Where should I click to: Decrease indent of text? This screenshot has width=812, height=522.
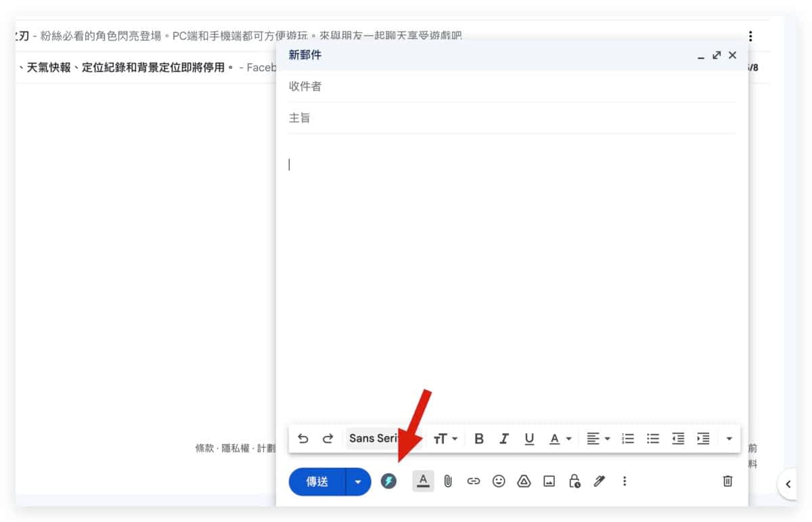678,439
